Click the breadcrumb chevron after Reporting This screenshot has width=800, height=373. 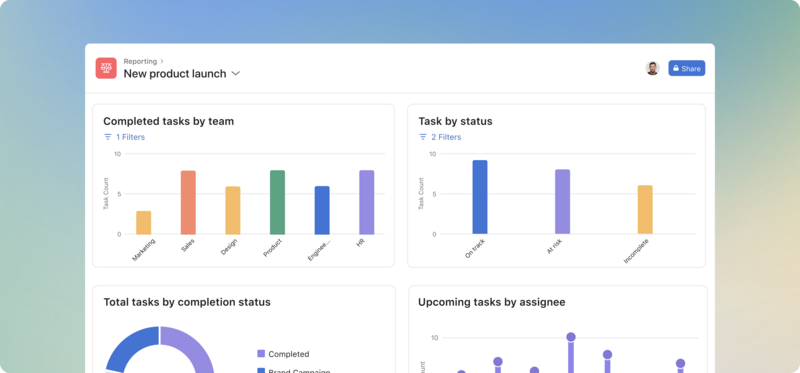(162, 61)
